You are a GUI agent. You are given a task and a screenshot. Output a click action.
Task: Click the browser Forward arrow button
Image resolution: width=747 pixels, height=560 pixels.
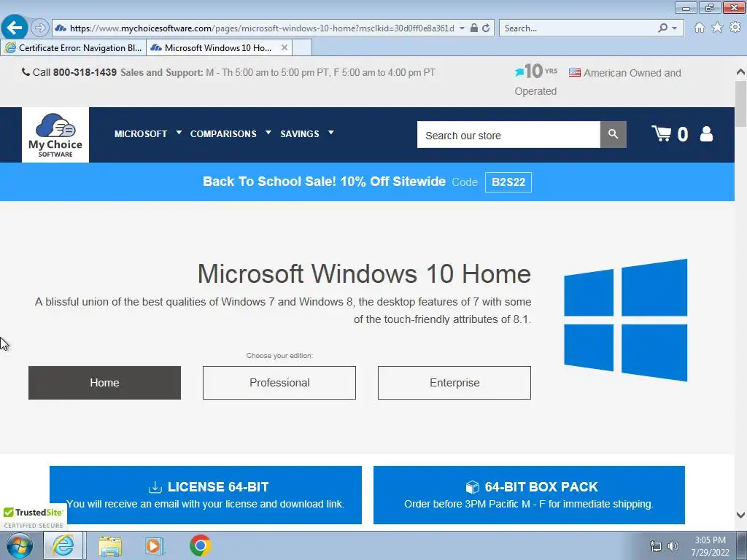coord(40,28)
